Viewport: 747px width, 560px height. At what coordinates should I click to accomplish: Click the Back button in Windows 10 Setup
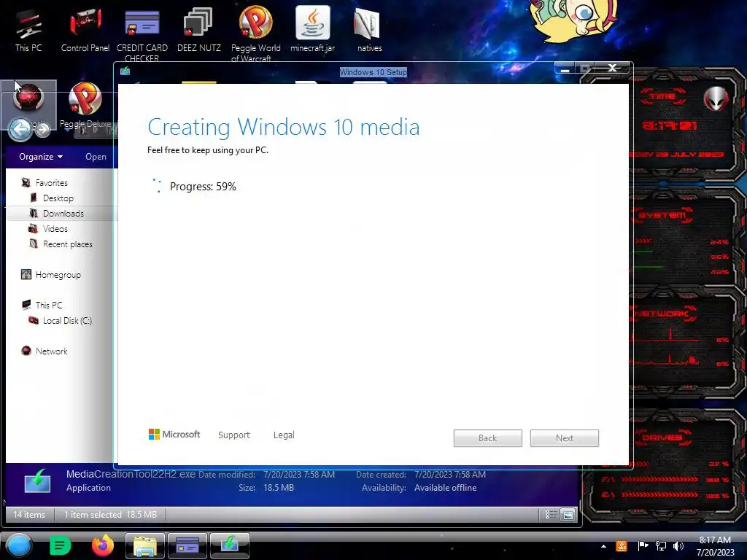(x=488, y=438)
